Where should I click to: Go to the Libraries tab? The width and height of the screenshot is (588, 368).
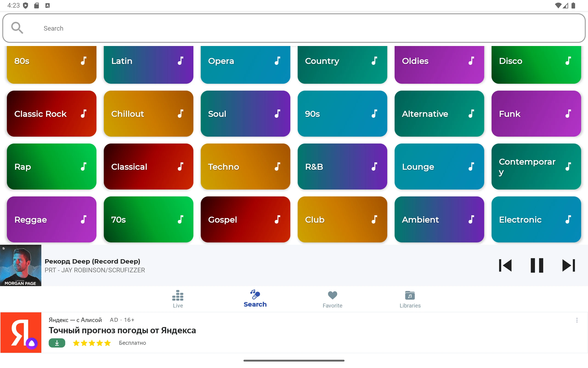(x=410, y=299)
